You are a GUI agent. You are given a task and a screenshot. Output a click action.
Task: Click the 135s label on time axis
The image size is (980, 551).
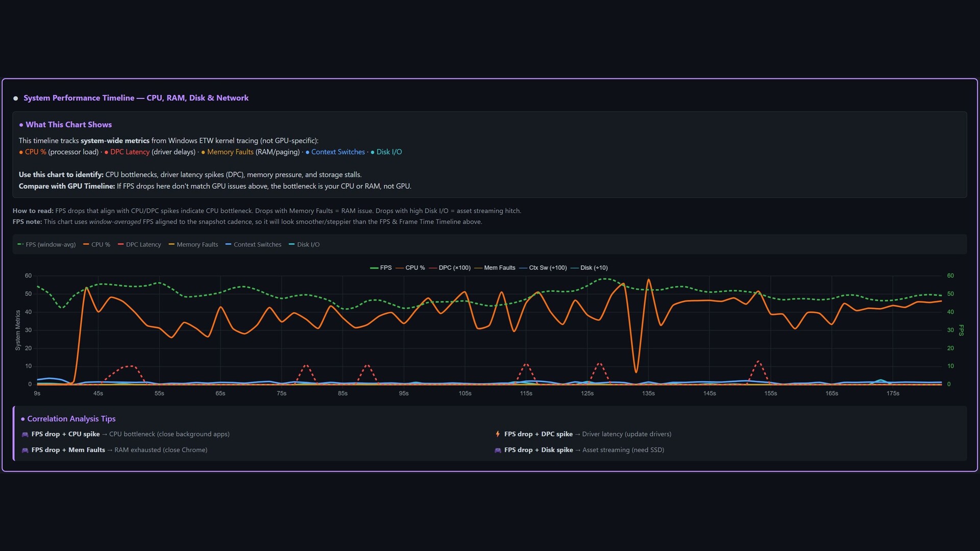click(648, 393)
